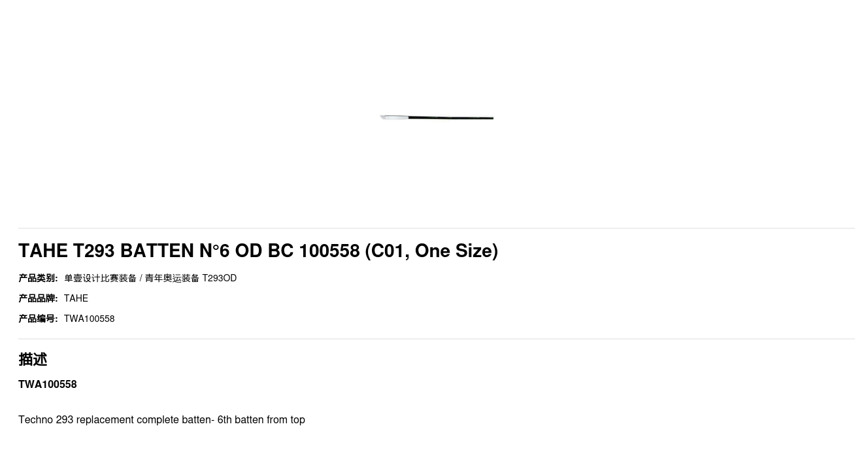
Task: Click the 描述 section heading
Action: pos(33,359)
